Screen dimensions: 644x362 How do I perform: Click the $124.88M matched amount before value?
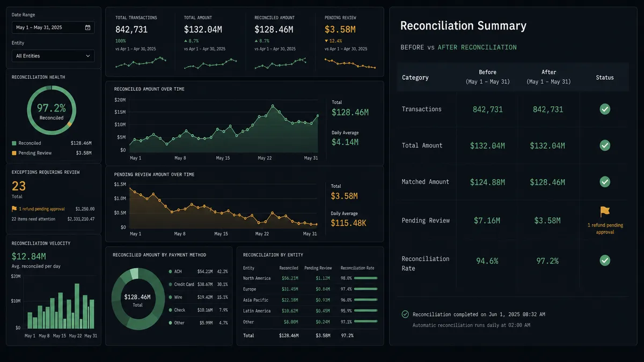487,182
